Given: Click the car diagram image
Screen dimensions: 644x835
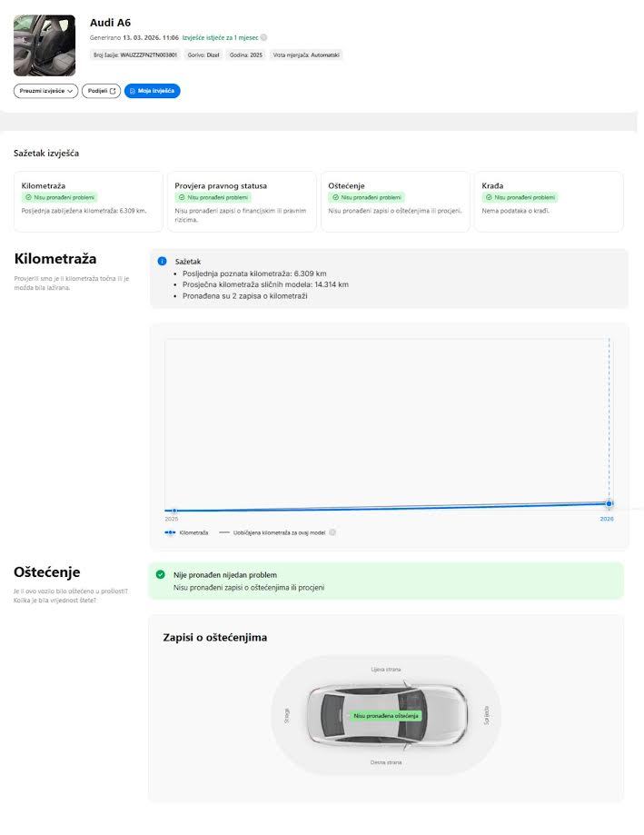Looking at the screenshot, I should coord(385,715).
